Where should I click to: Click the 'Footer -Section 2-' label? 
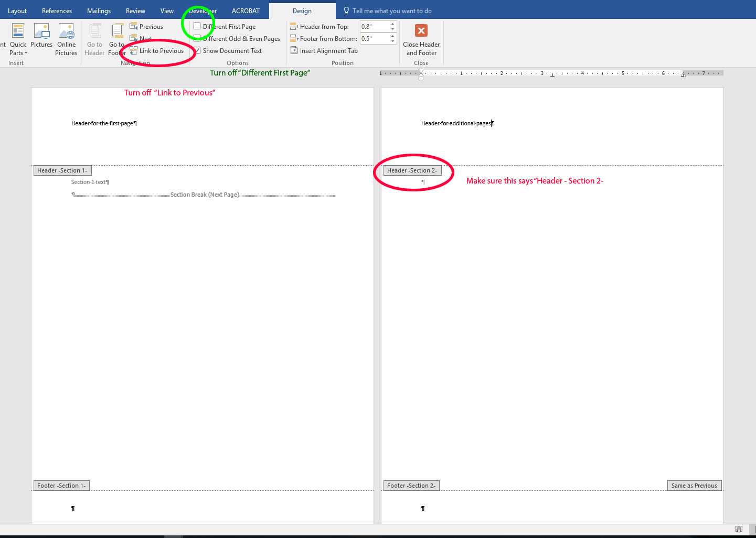point(411,486)
